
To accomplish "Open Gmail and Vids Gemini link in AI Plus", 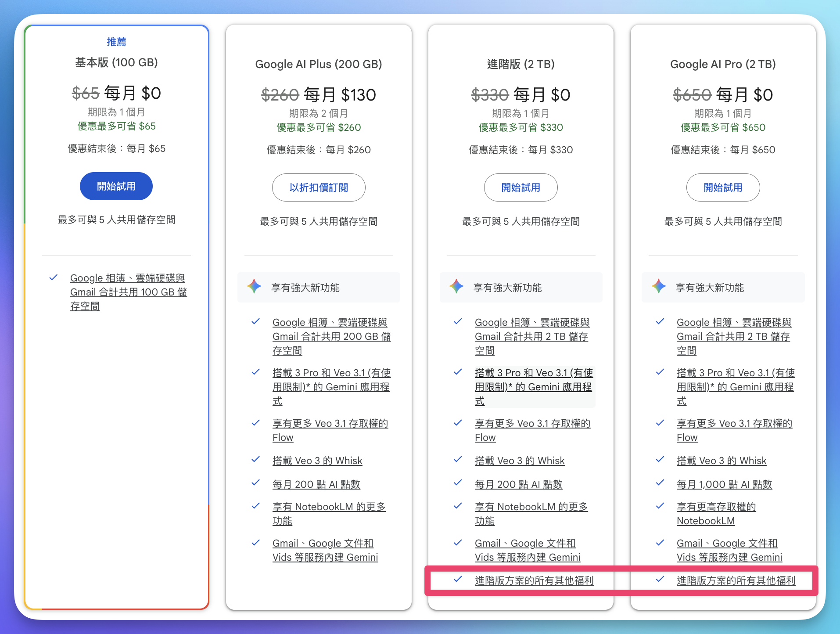I will [325, 550].
